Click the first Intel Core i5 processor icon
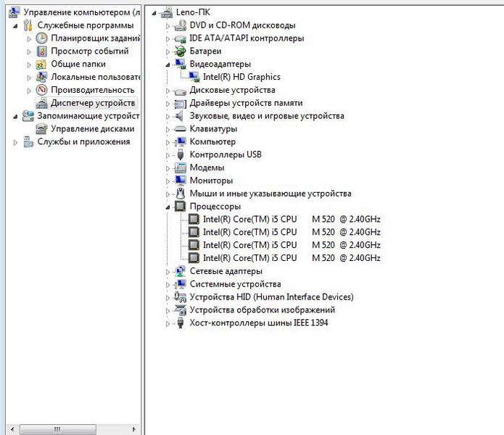504x435 pixels. [194, 219]
